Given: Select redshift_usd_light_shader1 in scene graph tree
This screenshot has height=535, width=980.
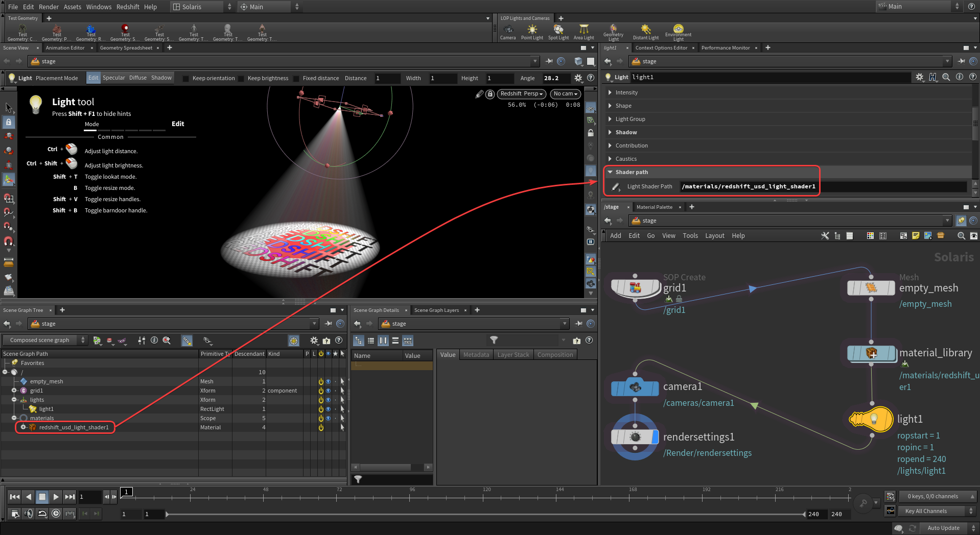Looking at the screenshot, I should [74, 427].
